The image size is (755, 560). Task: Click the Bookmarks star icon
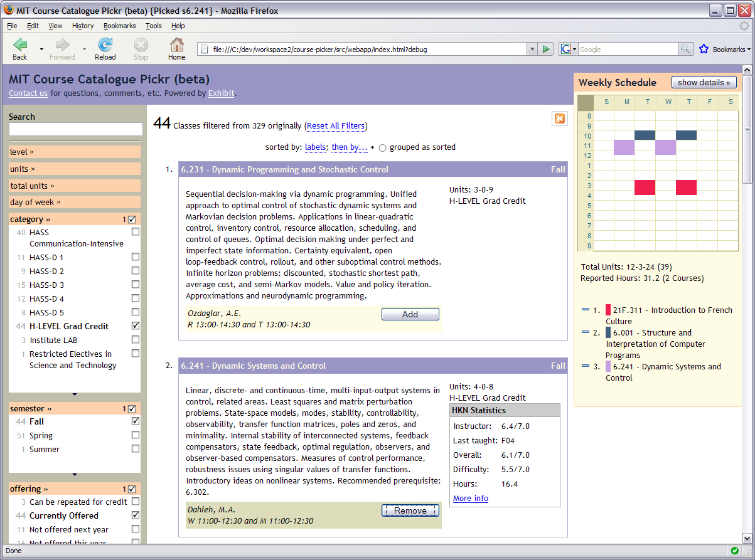[x=704, y=49]
